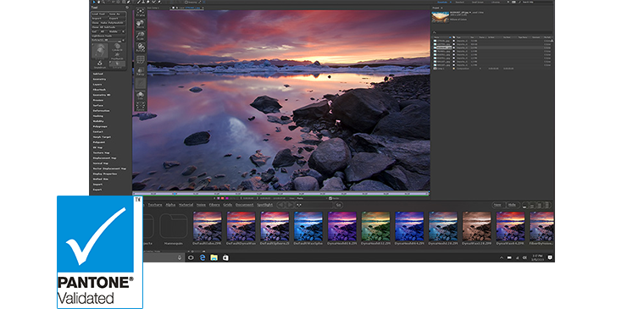Click the Load Tool button
The width and height of the screenshot is (644, 309).
(98, 14)
